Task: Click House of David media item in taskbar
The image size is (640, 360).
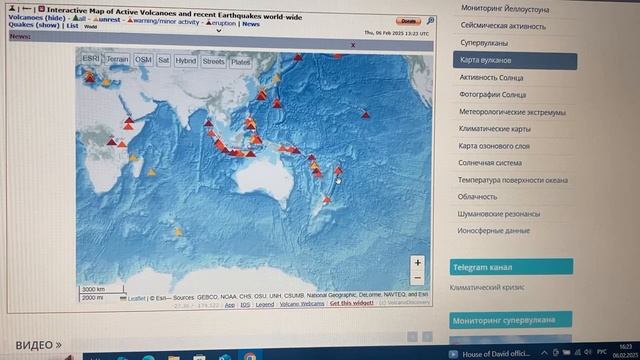Action: (x=489, y=354)
